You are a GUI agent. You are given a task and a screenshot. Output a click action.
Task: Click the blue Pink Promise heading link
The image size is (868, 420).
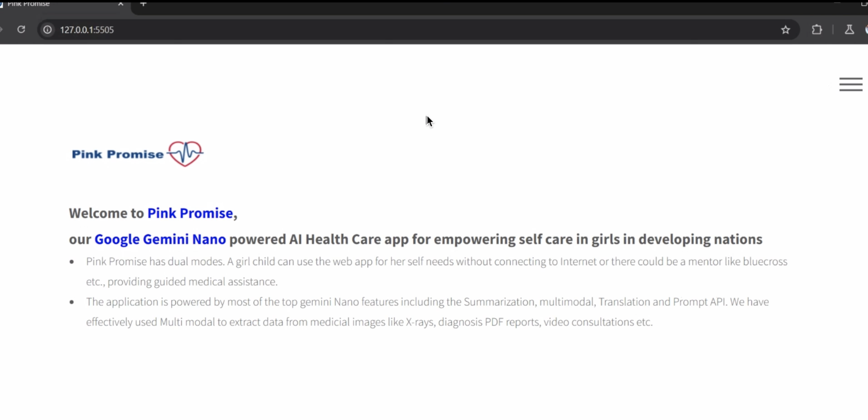pos(190,213)
